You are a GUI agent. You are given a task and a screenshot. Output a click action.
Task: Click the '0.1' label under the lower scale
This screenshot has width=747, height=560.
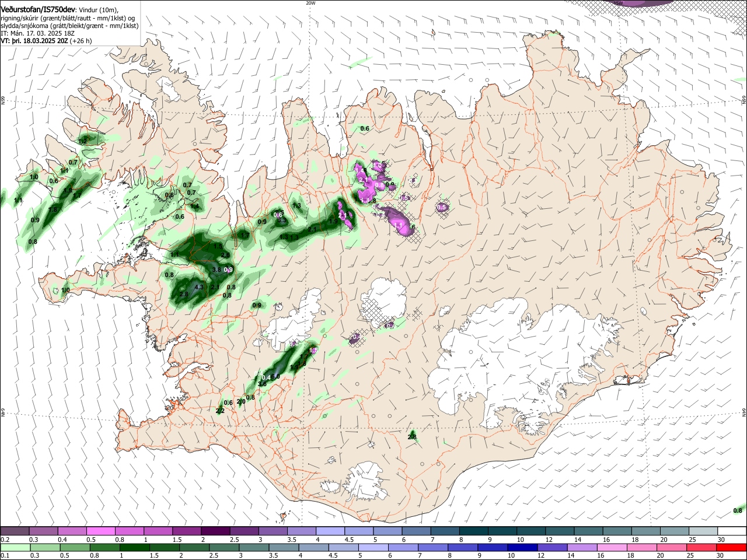(4, 556)
